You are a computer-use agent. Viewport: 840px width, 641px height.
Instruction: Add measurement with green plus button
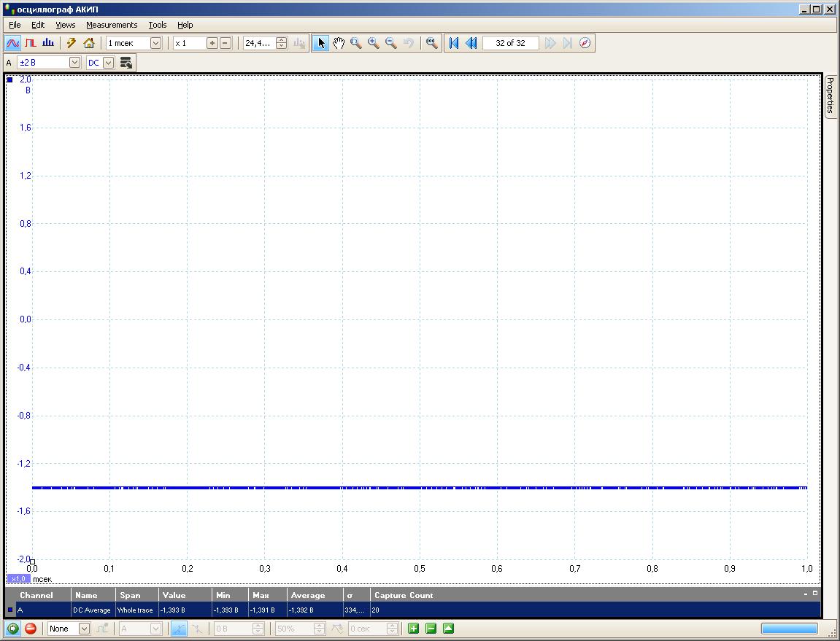point(413,629)
